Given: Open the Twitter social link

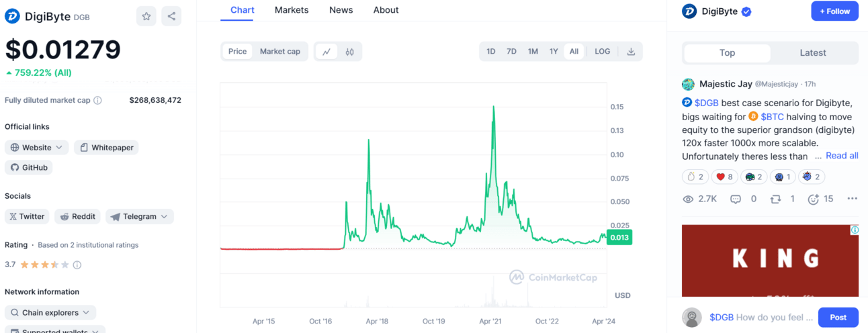Looking at the screenshot, I should [x=27, y=217].
